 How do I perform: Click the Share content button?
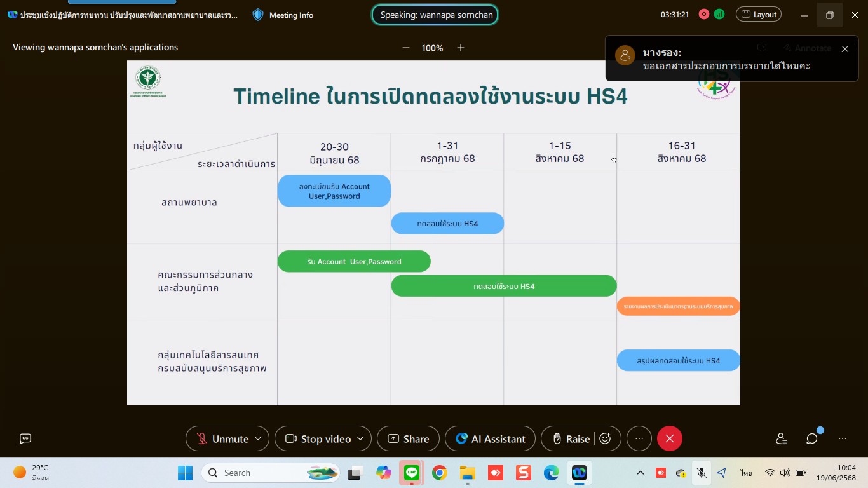[408, 438]
